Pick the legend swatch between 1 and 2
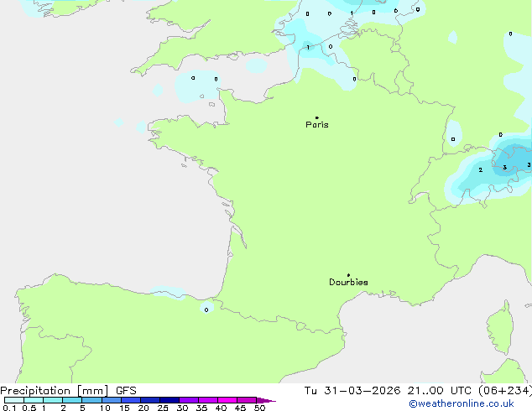Image resolution: width=532 pixels, height=411 pixels. [53, 401]
